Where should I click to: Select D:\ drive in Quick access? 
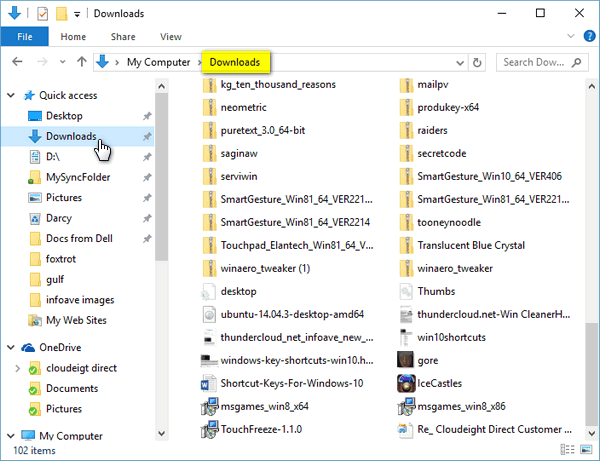53,157
